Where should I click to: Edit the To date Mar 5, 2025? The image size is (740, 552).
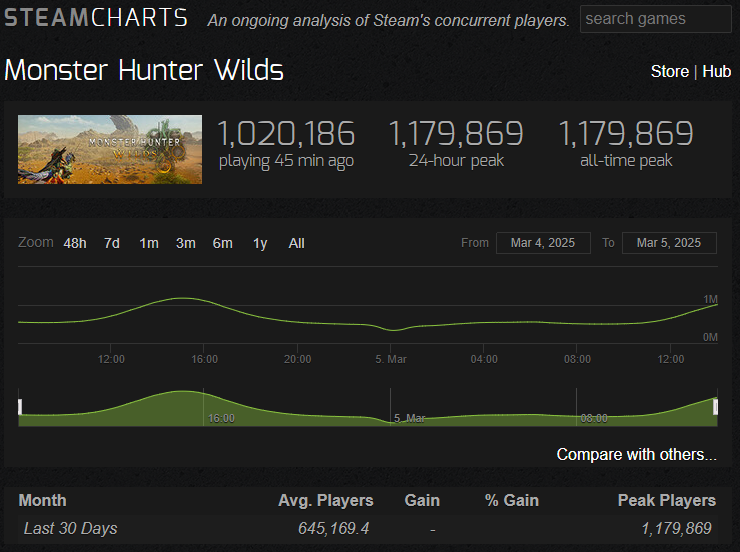(x=669, y=243)
